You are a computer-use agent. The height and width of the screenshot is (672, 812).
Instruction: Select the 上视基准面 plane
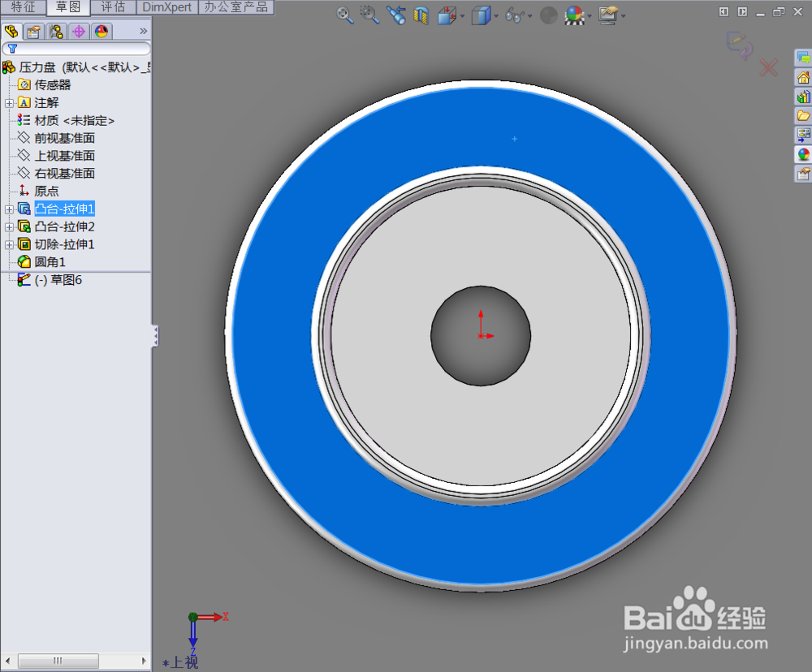click(56, 156)
